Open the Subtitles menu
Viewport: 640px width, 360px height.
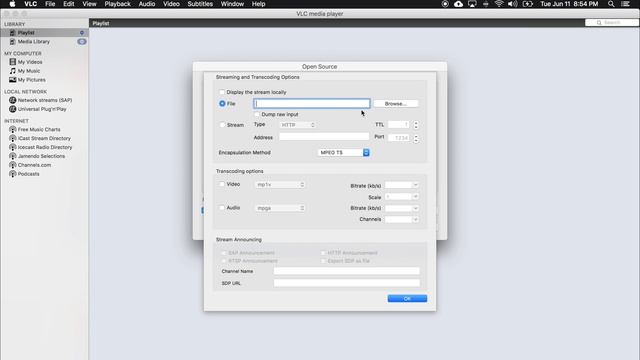[x=200, y=4]
